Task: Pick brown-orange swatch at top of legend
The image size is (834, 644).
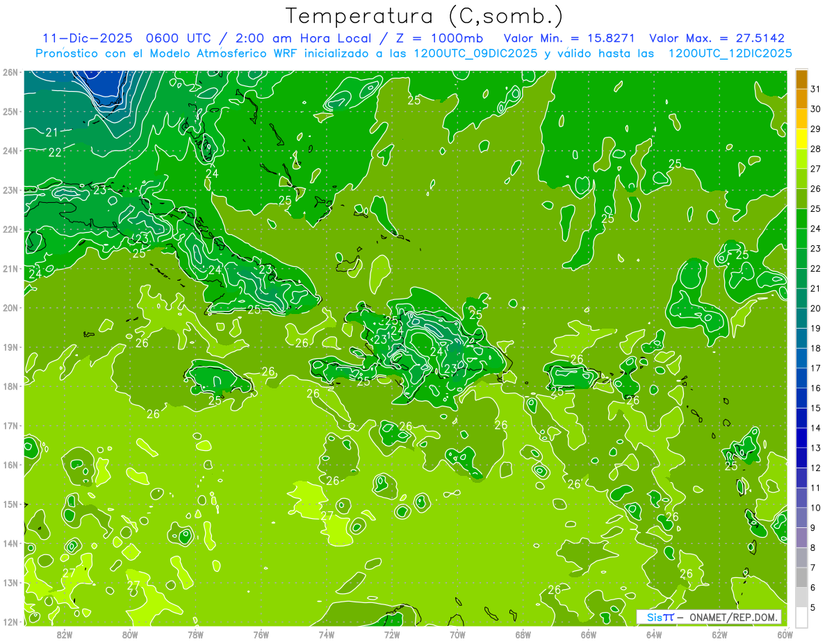Action: coord(802,79)
